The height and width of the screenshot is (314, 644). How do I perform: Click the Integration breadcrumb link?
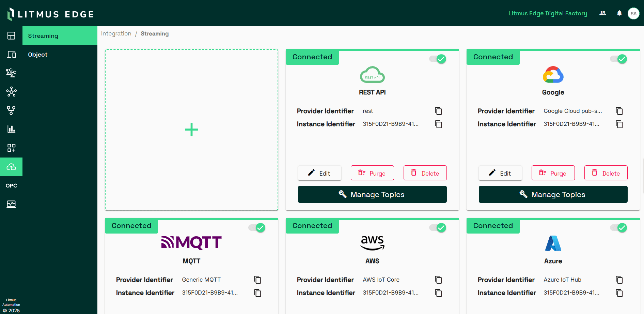coord(116,33)
